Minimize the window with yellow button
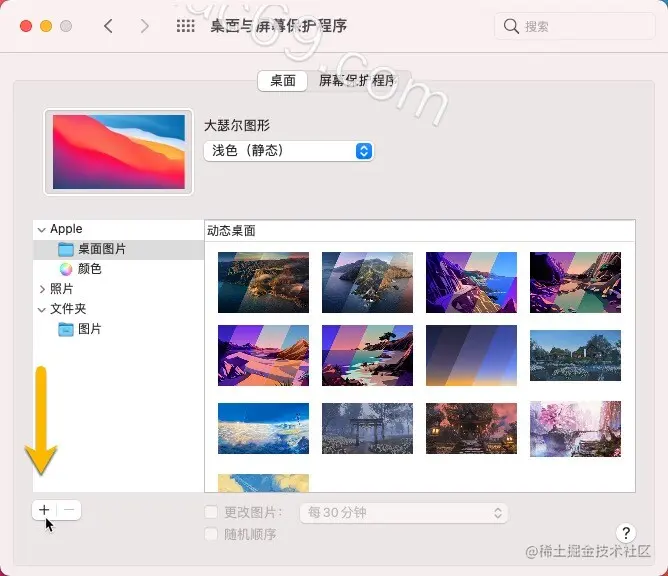The height and width of the screenshot is (576, 668). coord(46,26)
